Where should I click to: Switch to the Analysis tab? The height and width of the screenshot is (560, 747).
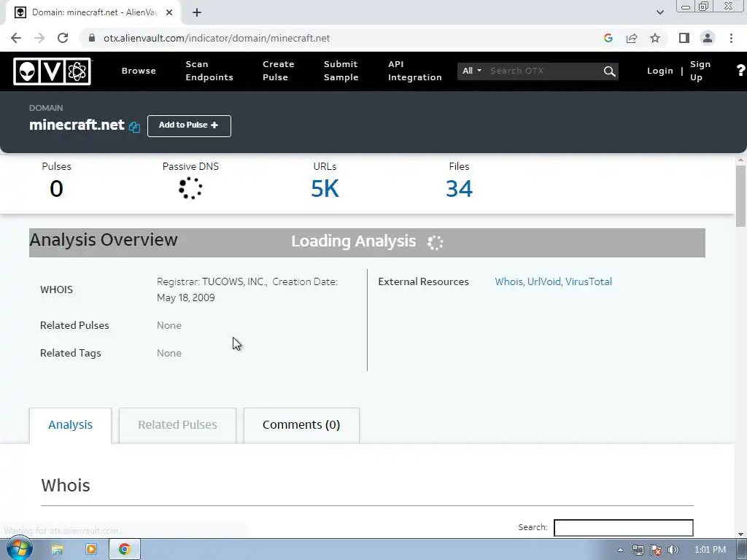pyautogui.click(x=70, y=425)
